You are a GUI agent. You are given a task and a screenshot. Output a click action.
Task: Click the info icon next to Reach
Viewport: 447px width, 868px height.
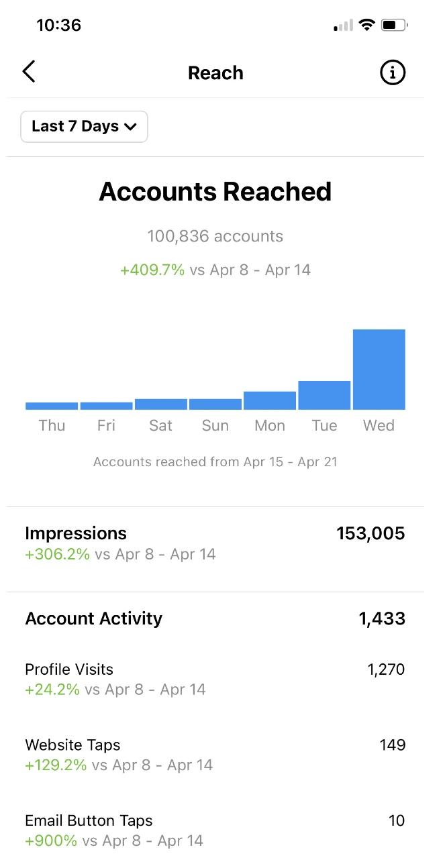[393, 72]
